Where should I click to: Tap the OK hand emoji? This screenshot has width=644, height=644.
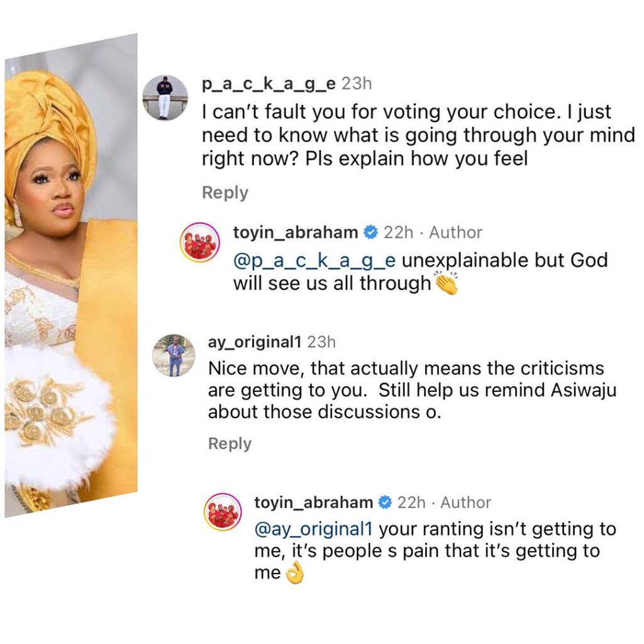(294, 575)
